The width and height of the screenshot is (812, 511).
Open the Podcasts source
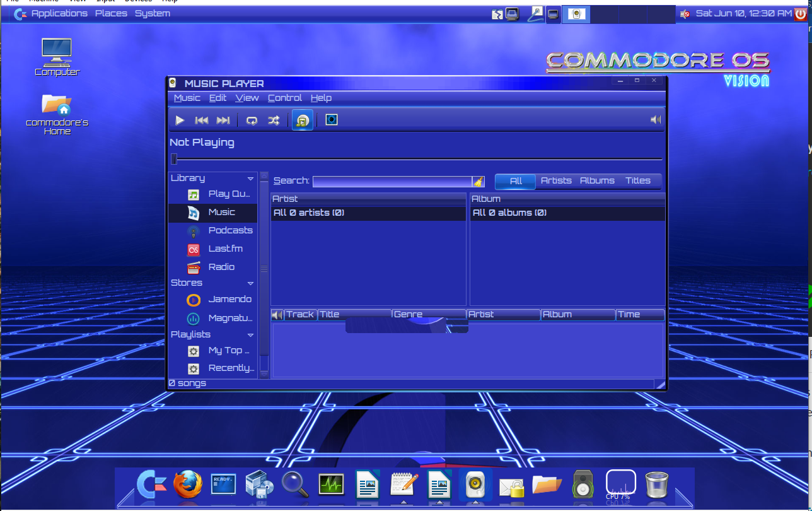tap(212, 231)
